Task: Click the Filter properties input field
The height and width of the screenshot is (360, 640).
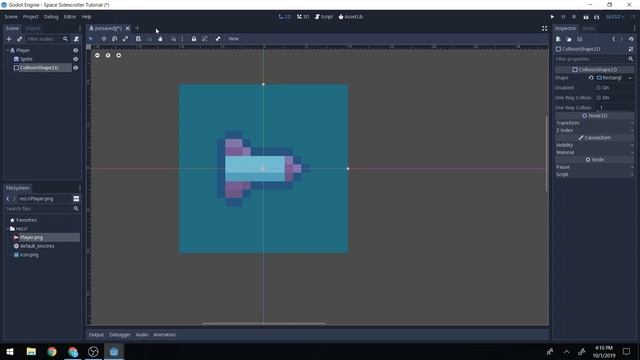Action: [x=590, y=59]
